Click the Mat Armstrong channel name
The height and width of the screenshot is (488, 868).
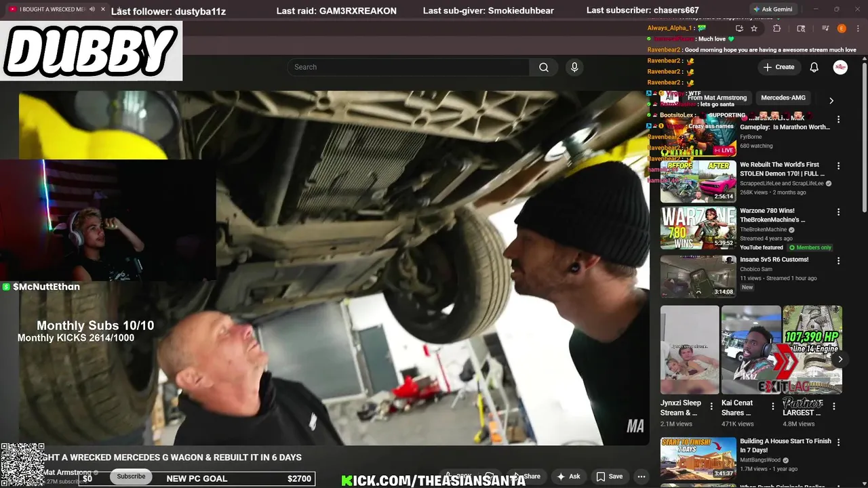click(x=68, y=472)
